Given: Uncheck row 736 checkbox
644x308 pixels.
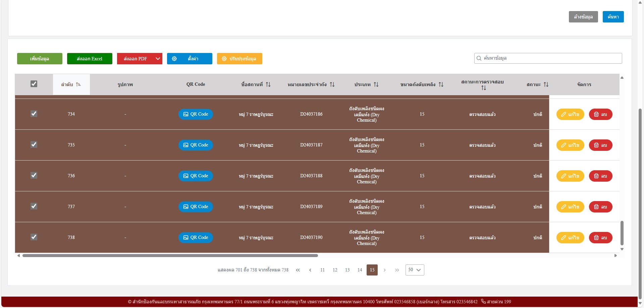Looking at the screenshot, I should pos(34,175).
